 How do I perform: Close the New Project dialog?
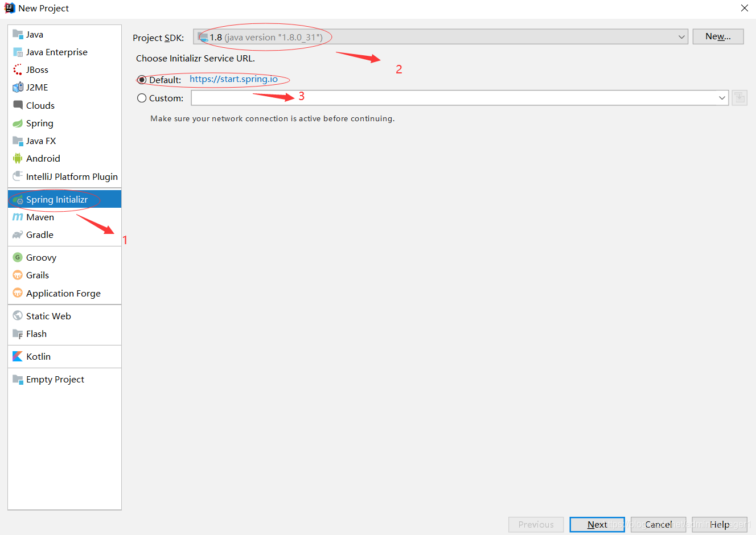click(x=744, y=8)
